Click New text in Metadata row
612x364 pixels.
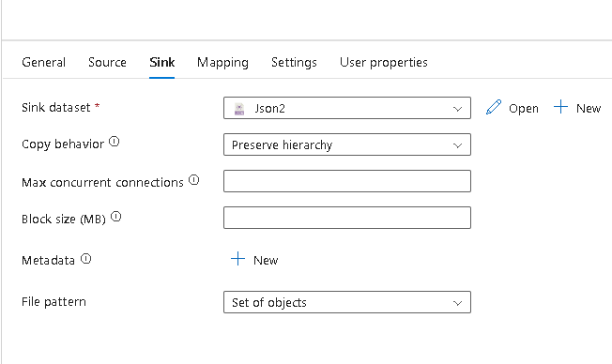(x=266, y=260)
